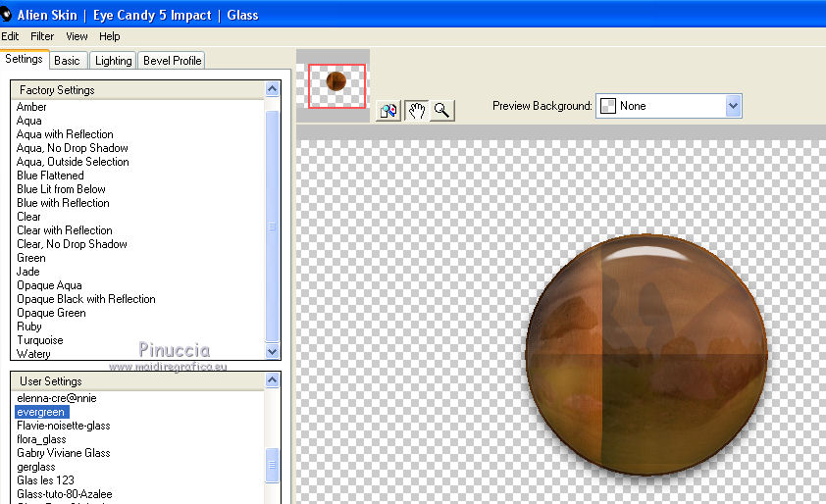
Task: Select the Amber factory setting
Action: point(31,107)
